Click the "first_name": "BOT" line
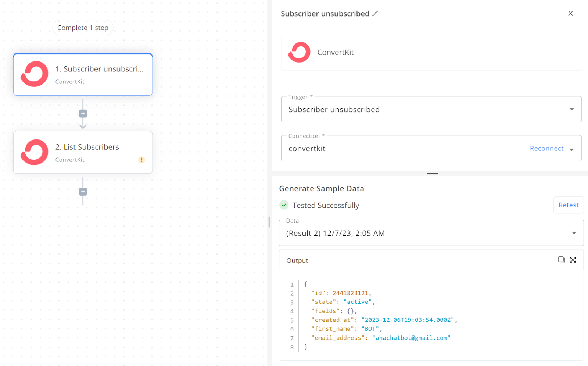This screenshot has height=366, width=588. [x=347, y=329]
